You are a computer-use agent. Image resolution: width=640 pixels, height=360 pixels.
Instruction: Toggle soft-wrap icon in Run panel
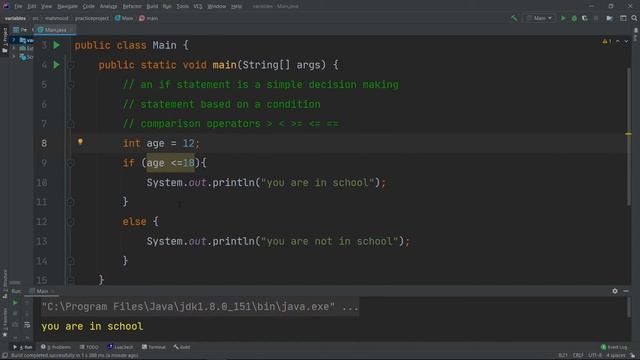(x=27, y=325)
